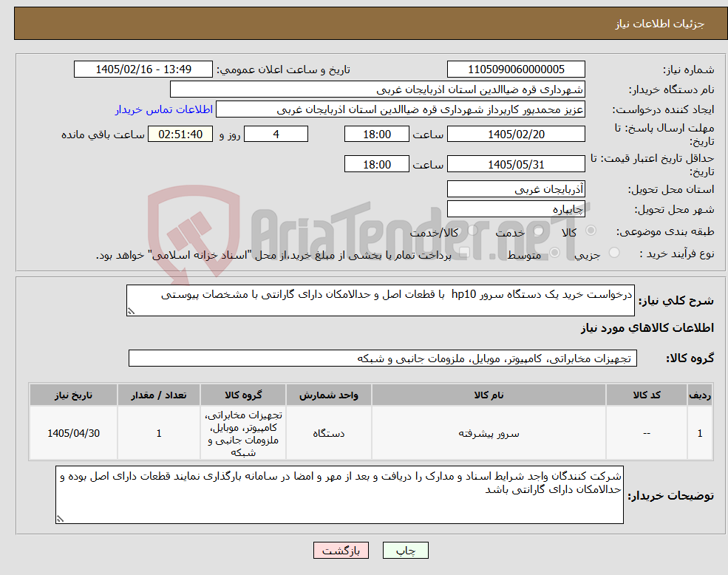This screenshot has width=728, height=575.
Task: Click the response deadline date 1405/02/20
Action: tap(516, 135)
